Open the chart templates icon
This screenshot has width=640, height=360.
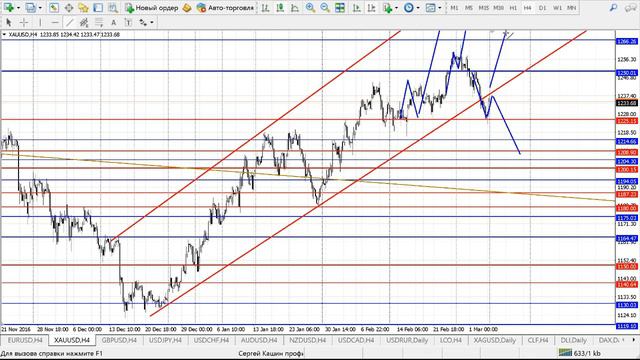pos(430,7)
